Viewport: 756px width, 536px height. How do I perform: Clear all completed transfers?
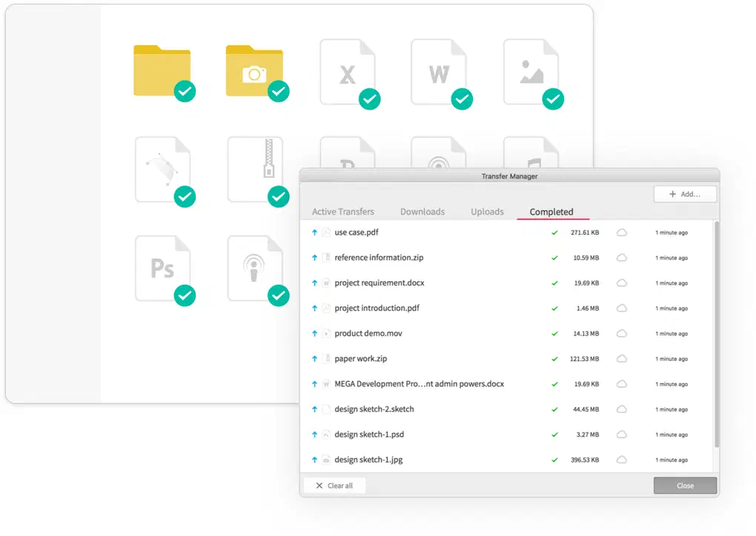click(334, 486)
